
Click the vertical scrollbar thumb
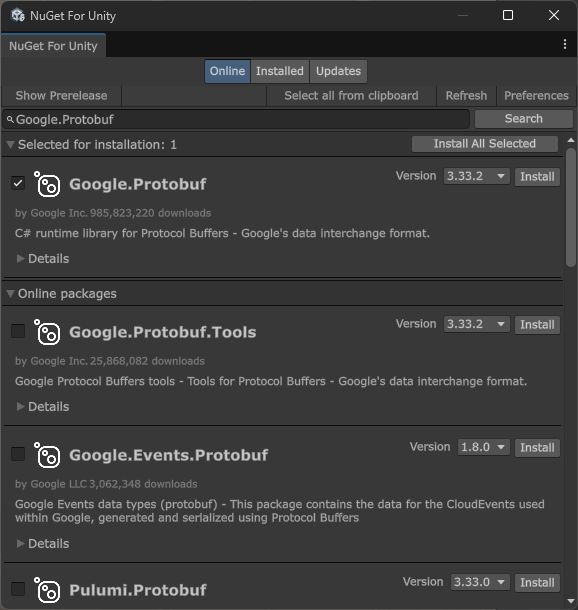571,207
